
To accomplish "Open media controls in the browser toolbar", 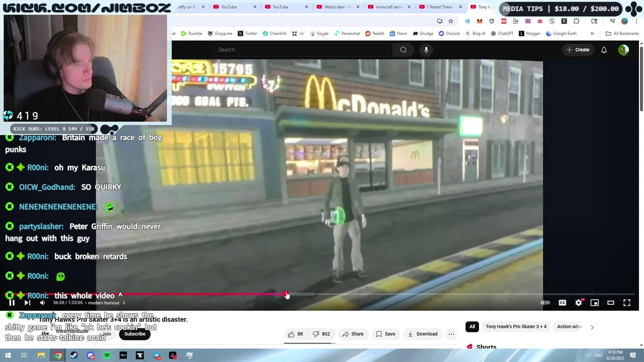I will pyautogui.click(x=612, y=21).
